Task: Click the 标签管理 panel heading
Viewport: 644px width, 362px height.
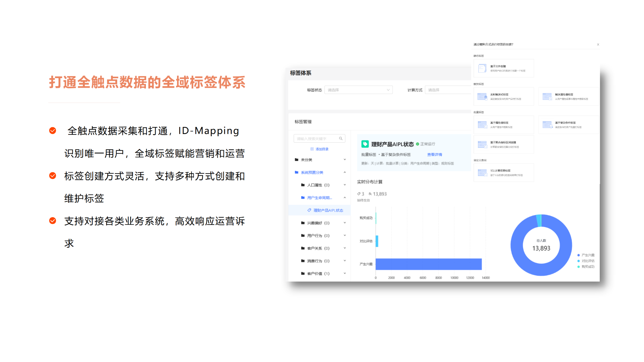Action: click(x=303, y=122)
